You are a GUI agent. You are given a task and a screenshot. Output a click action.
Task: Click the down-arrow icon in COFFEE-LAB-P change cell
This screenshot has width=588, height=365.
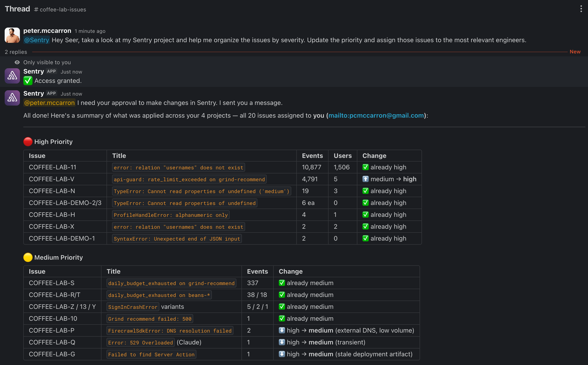pos(282,330)
